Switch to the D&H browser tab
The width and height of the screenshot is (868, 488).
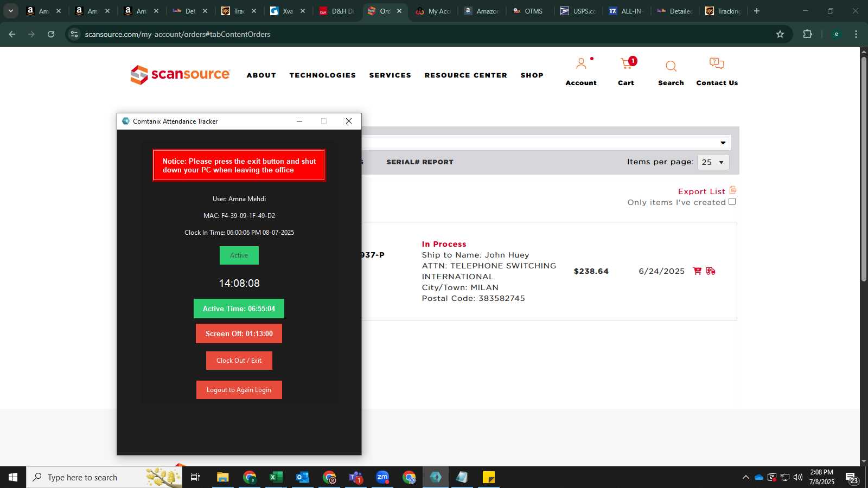(336, 11)
